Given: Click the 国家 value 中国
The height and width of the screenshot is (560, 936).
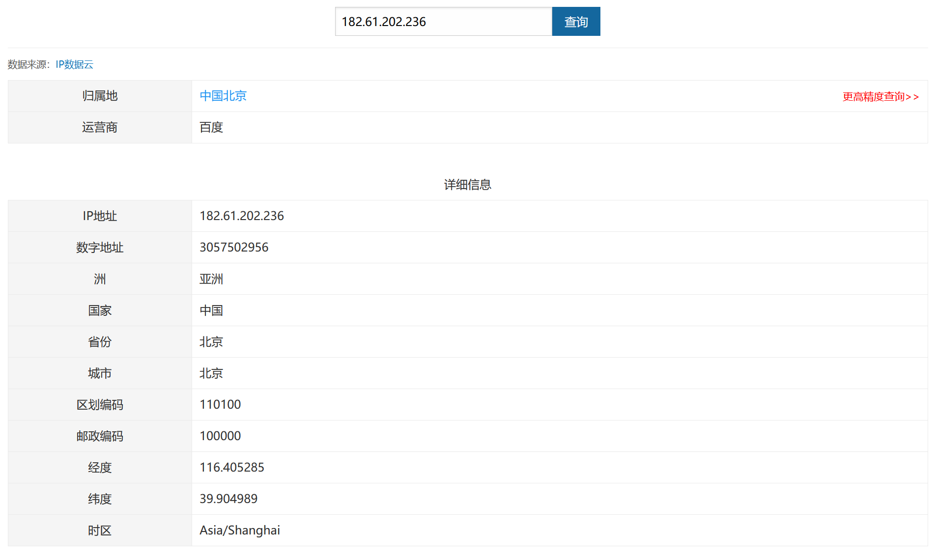Looking at the screenshot, I should pos(211,310).
